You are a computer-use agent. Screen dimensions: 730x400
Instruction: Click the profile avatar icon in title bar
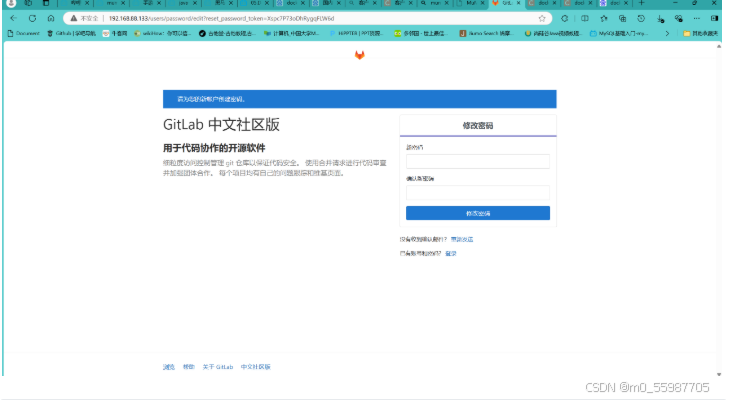(x=11, y=3)
